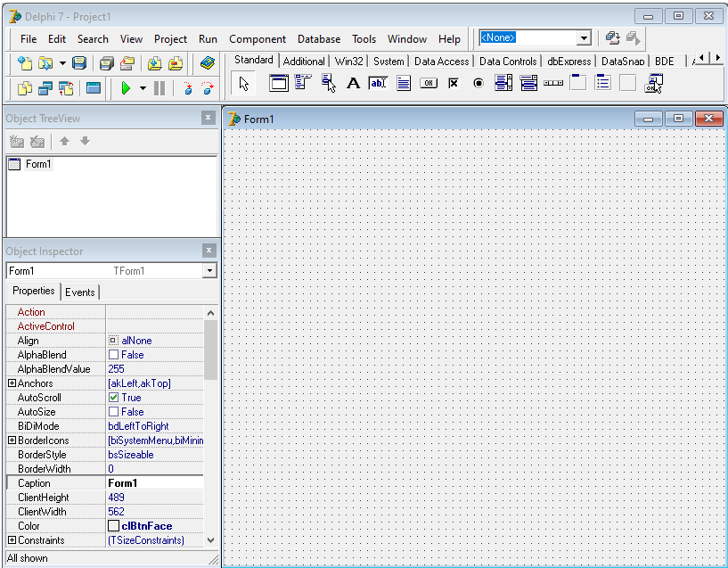Click the Open file folder icon
728x568 pixels.
tap(45, 63)
